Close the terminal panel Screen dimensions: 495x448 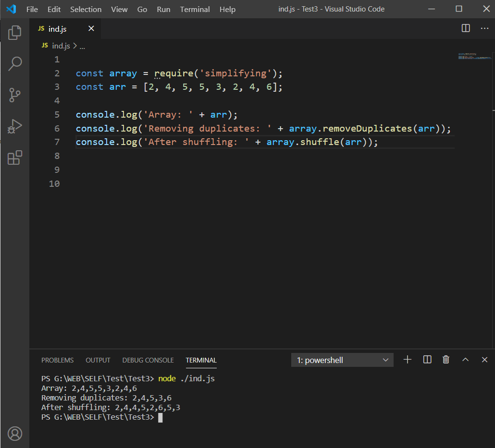click(x=484, y=360)
